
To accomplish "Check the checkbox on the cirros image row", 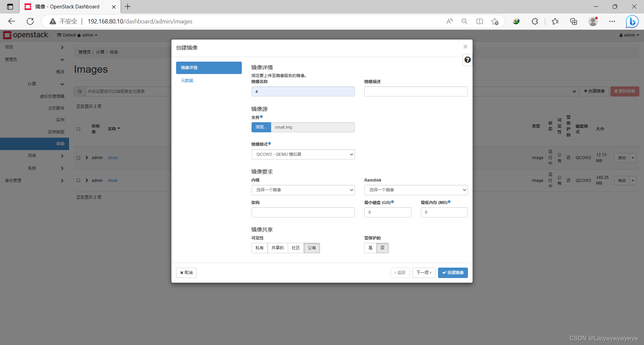I will click(78, 157).
